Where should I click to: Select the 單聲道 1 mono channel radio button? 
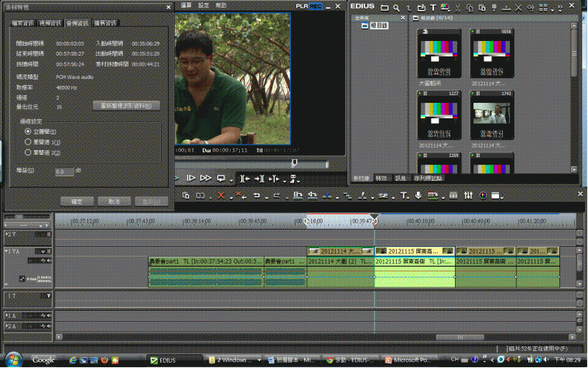point(28,142)
